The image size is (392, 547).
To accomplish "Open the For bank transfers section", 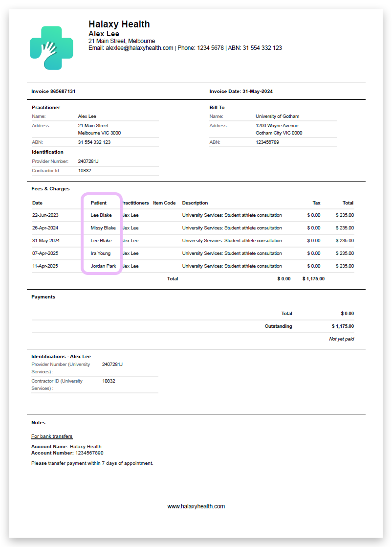I will click(x=51, y=436).
